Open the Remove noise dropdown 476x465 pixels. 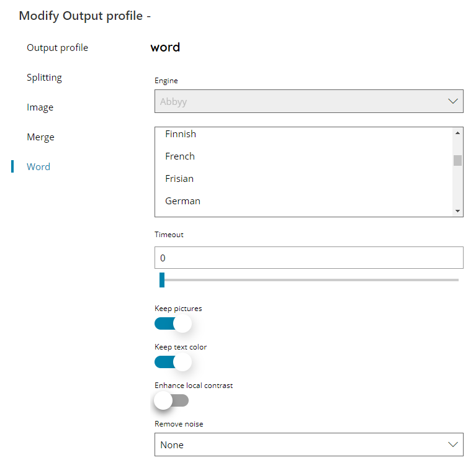point(308,445)
